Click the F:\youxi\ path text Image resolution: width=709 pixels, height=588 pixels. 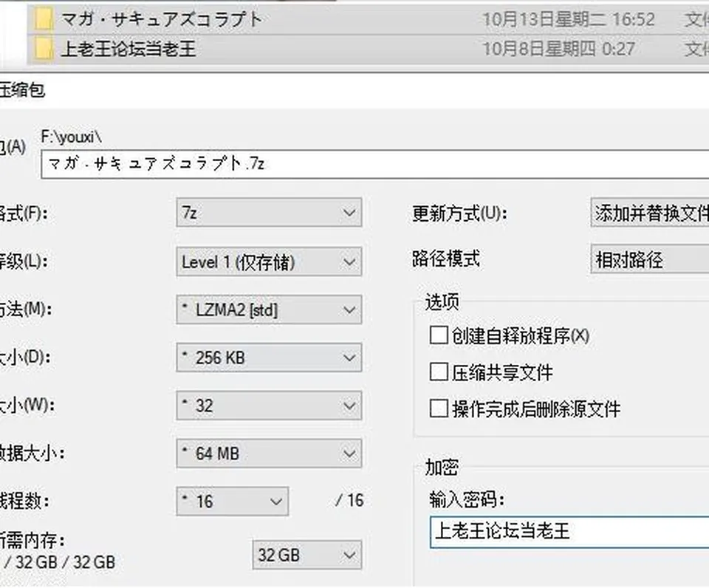pyautogui.click(x=71, y=137)
